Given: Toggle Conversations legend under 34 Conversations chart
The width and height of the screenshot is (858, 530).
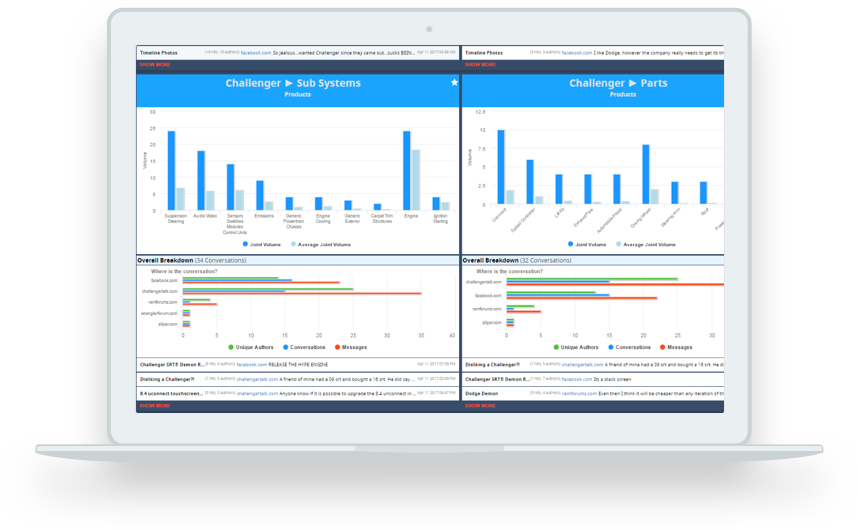Looking at the screenshot, I should (x=304, y=347).
